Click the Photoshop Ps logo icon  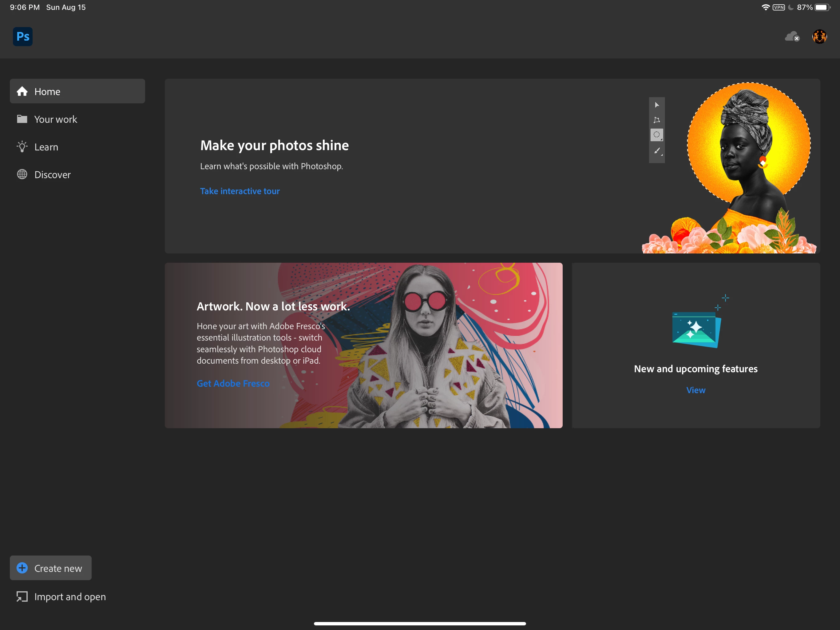pyautogui.click(x=23, y=37)
